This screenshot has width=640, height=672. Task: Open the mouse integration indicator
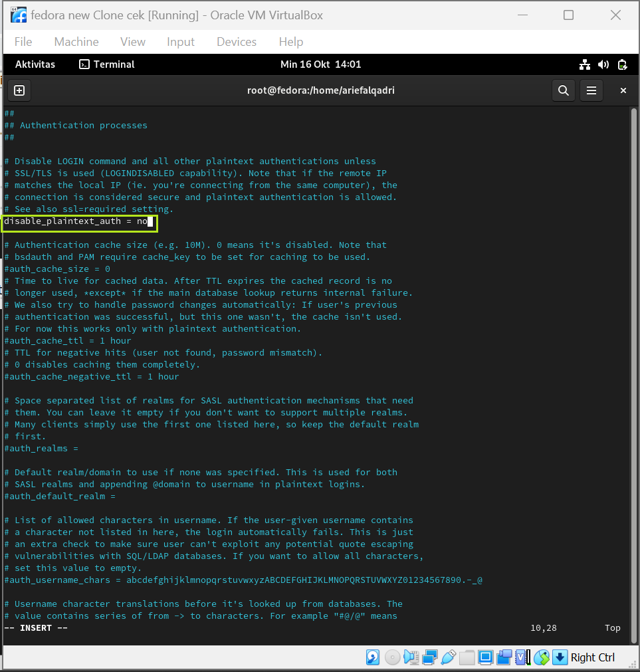coord(542,657)
